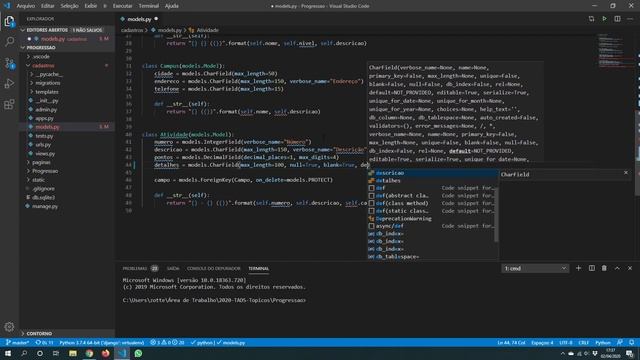Click the sync changes status item
The width and height of the screenshot is (640, 360).
[44, 342]
